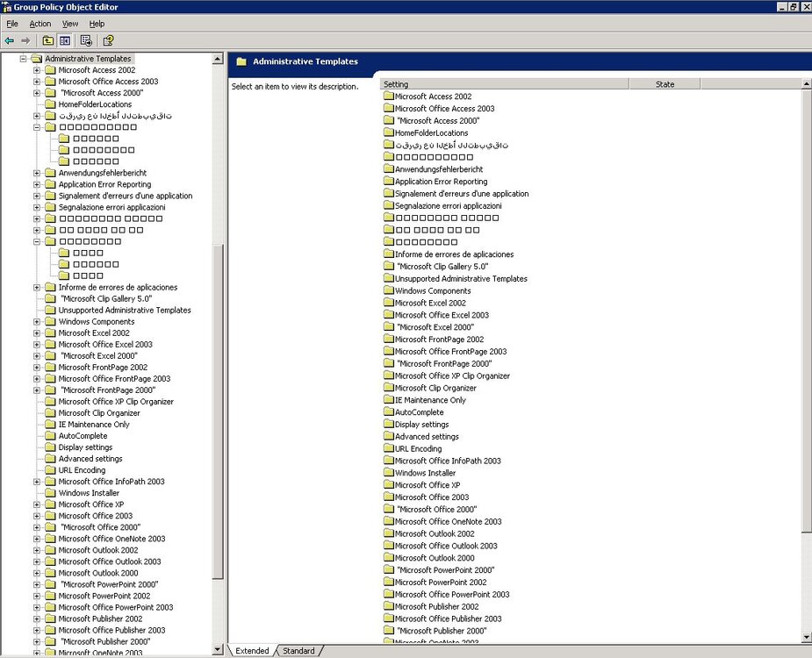Select Microsoft Office XP Clip Organizer in the tree
Screen dimensions: 812x658
tap(116, 402)
